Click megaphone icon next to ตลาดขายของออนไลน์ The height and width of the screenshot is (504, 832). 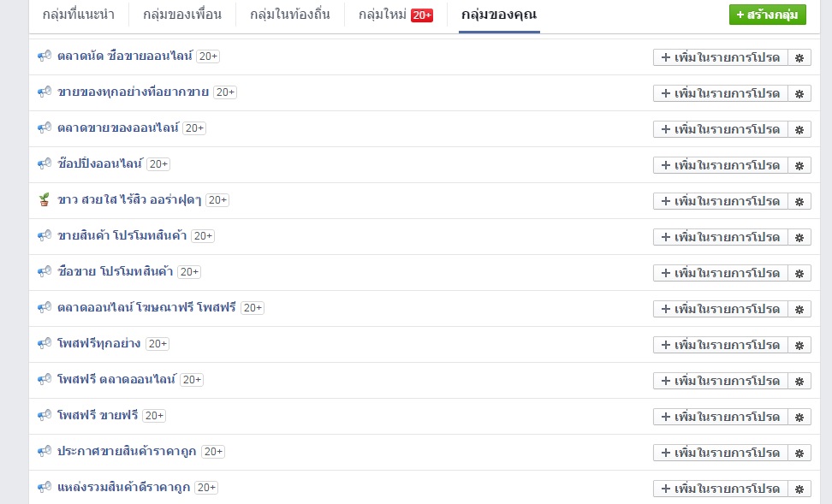(44, 127)
